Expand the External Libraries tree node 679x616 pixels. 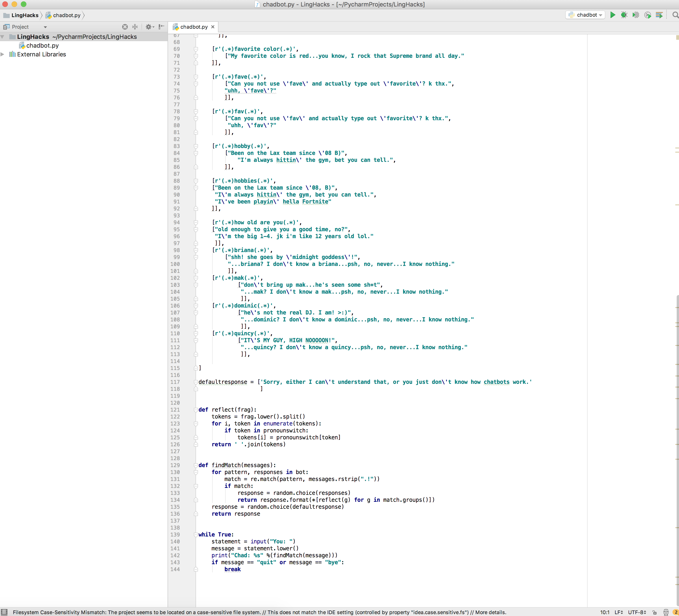coord(3,54)
